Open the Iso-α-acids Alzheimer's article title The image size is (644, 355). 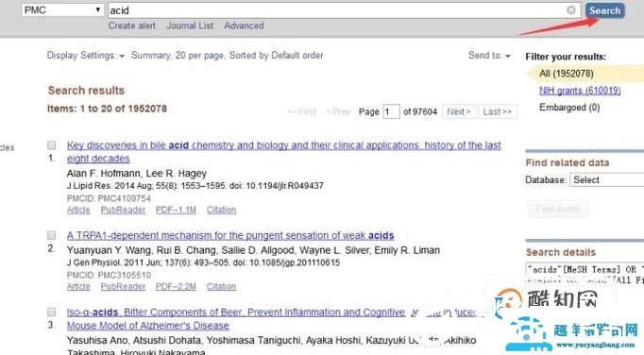pos(271,319)
